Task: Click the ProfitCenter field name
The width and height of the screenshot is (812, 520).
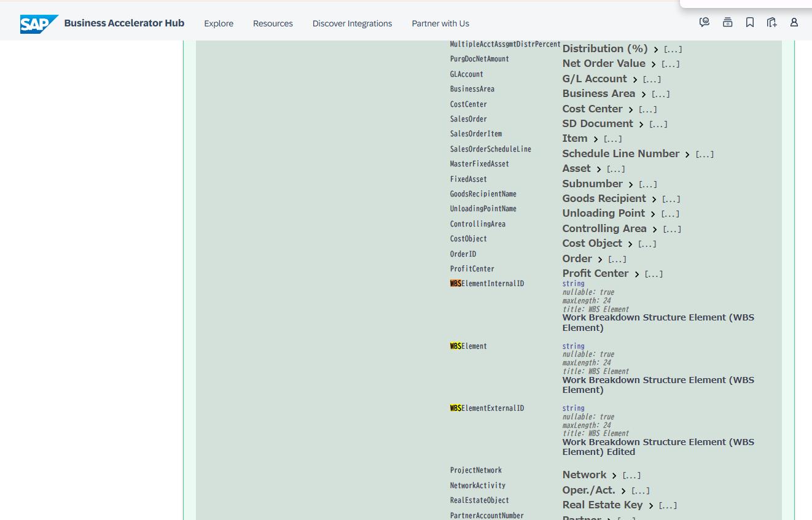Action: (472, 269)
